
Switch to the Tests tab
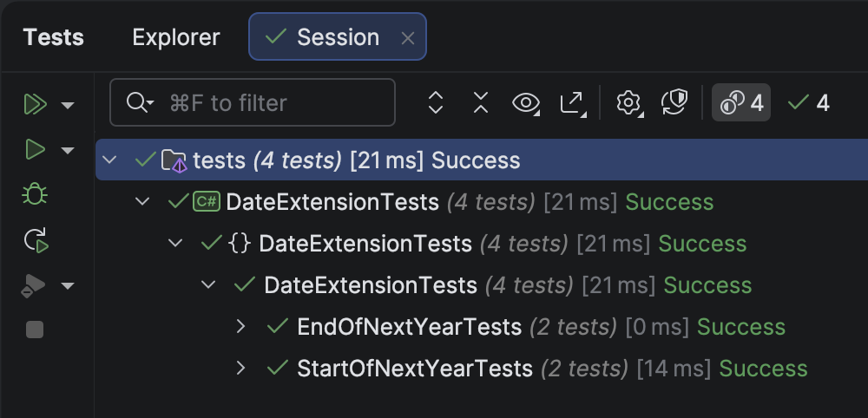coord(54,37)
